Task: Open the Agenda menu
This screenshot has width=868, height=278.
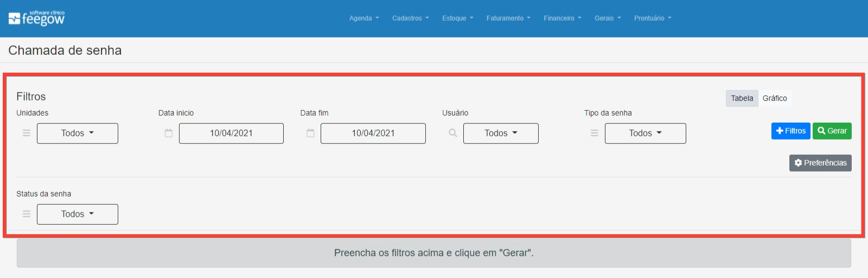Action: point(364,18)
